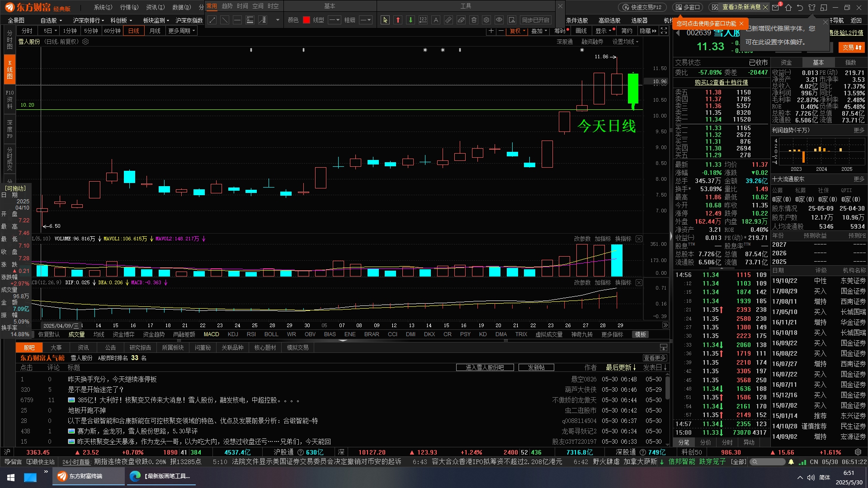Close the 您可点击使用多窗口功能 tooltip
The height and width of the screenshot is (488, 868).
tap(741, 23)
